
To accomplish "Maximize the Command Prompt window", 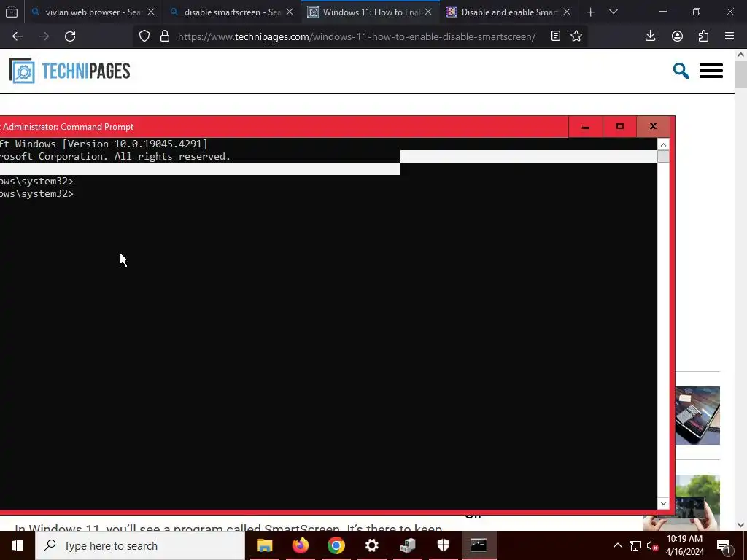I will click(x=620, y=127).
